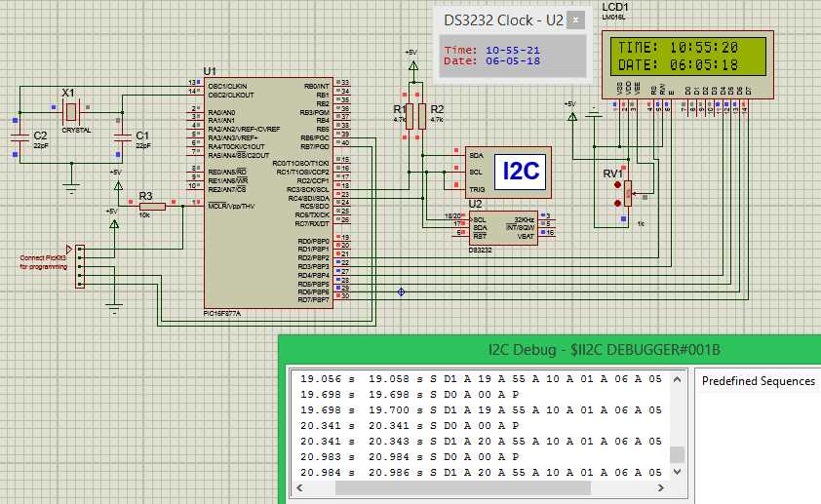Select log row ending at 20.986 s
The width and height of the screenshot is (821, 504).
tap(481, 472)
